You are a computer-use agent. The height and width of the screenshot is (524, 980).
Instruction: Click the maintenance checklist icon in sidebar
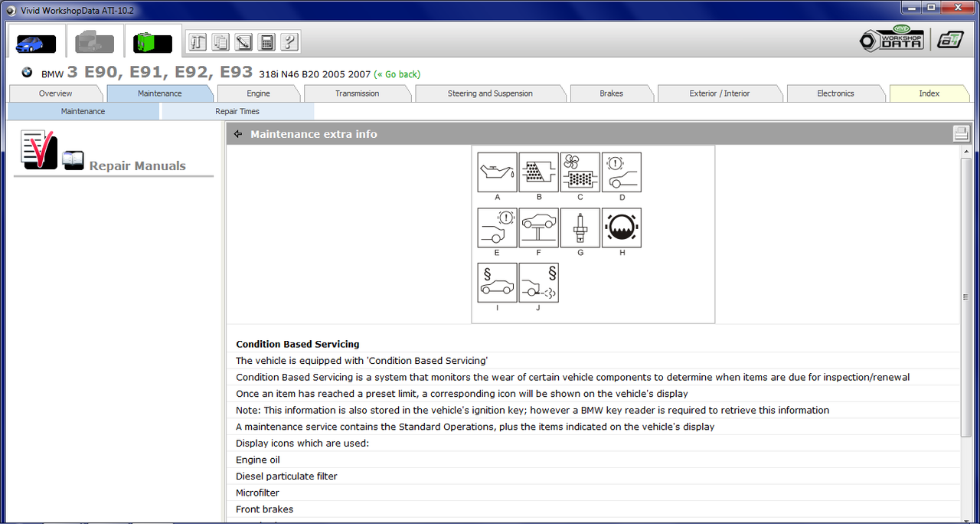(x=39, y=149)
